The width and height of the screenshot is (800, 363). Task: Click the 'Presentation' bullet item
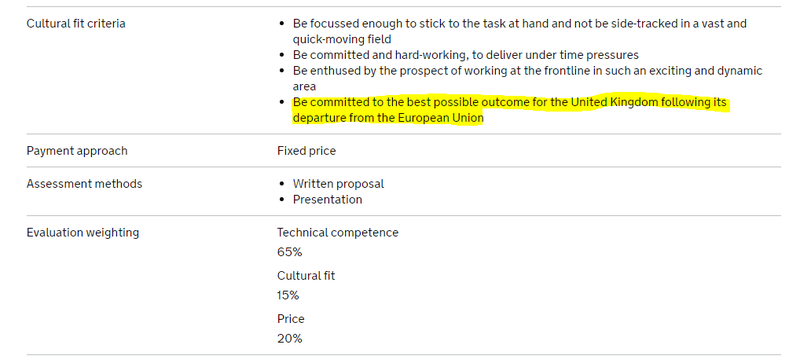click(x=328, y=199)
